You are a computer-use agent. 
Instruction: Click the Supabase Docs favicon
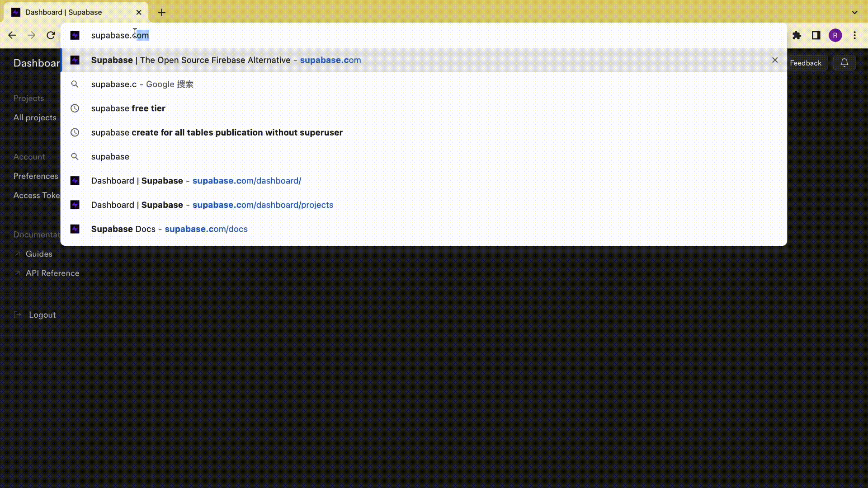75,229
